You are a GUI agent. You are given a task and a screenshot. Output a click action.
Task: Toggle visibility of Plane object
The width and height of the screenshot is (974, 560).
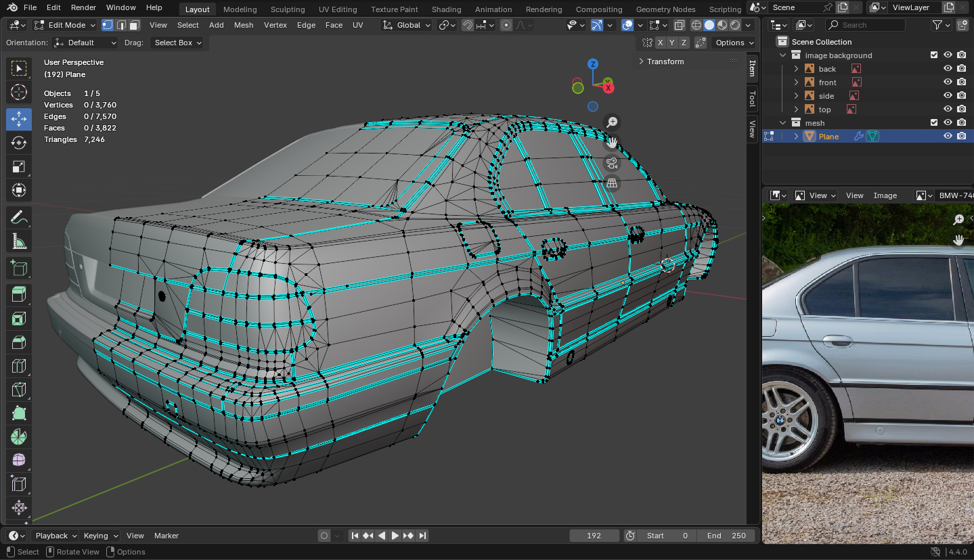[948, 136]
